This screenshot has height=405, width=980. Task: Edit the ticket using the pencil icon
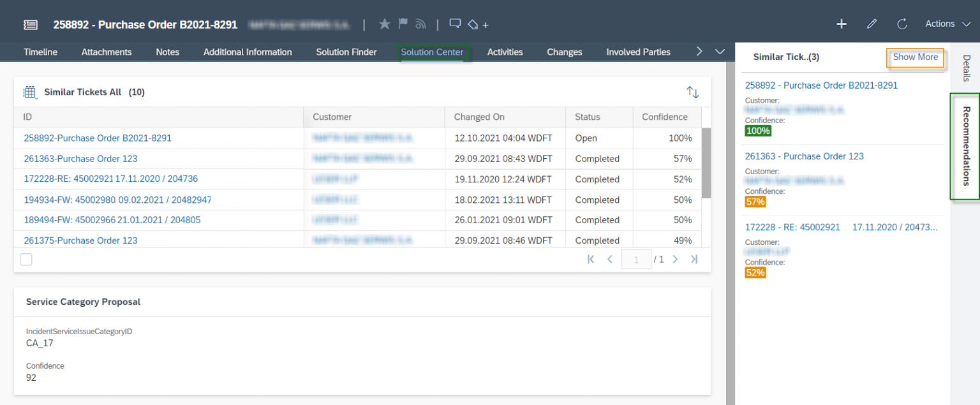[x=872, y=24]
